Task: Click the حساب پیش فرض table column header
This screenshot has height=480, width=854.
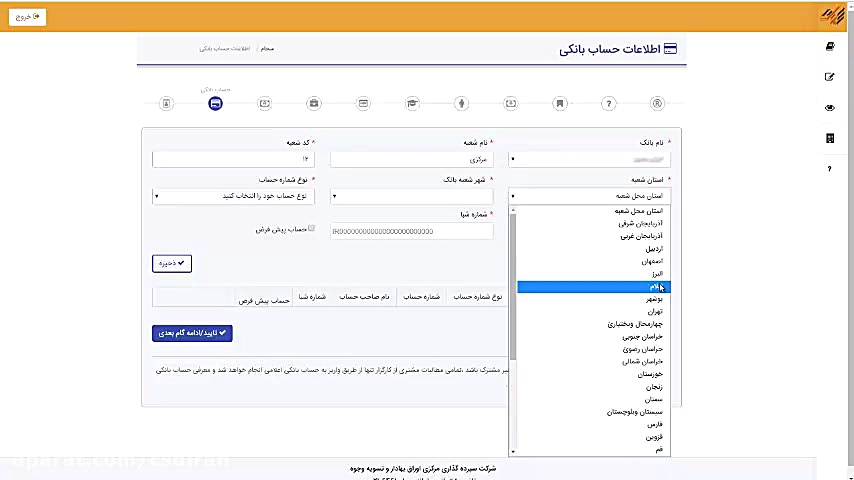Action: click(264, 301)
